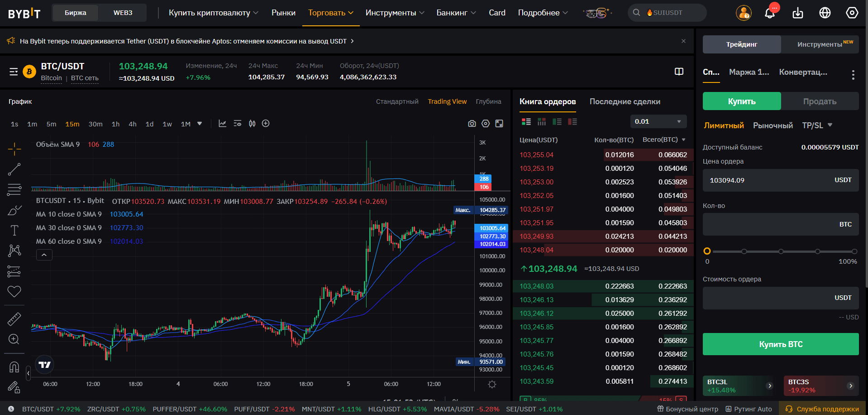Switch to Глубина chart view
The height and width of the screenshot is (415, 868).
pos(488,101)
